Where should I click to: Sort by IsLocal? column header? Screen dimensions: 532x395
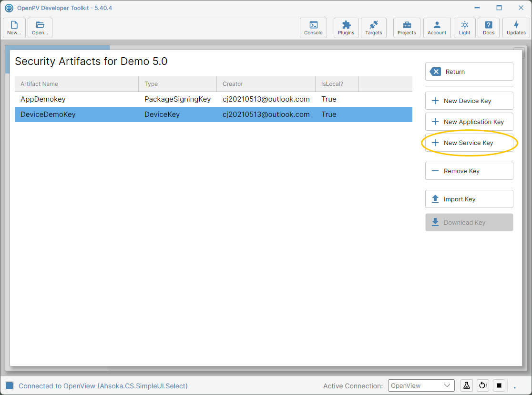[x=337, y=84]
